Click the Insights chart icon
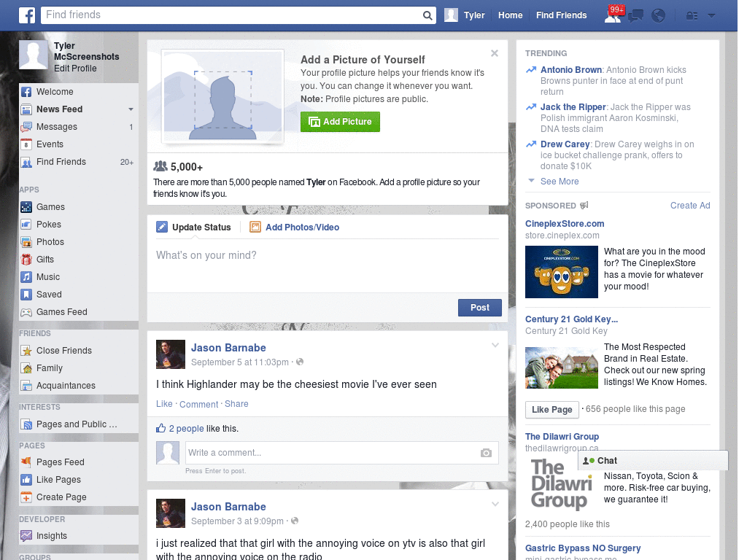Viewport: 747px width, 560px height. coord(26,536)
